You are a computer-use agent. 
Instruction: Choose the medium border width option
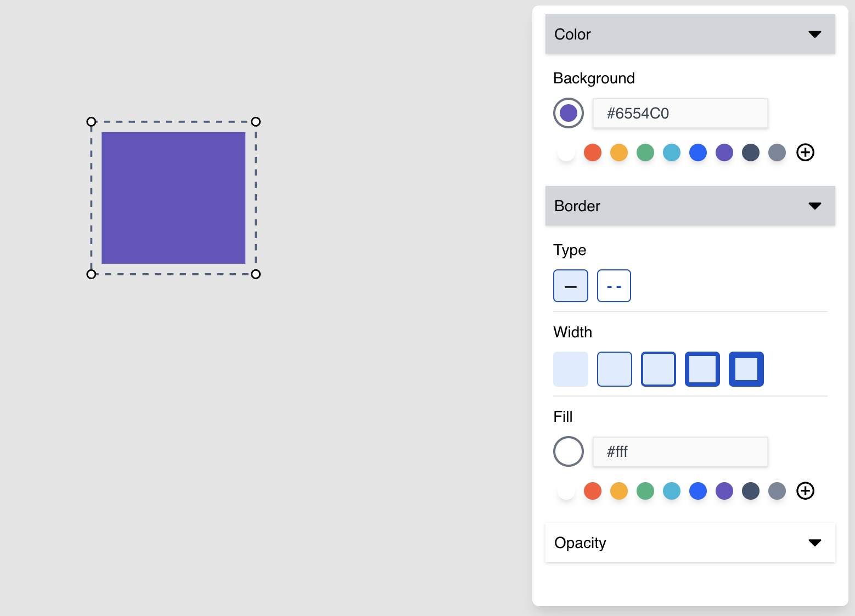click(658, 369)
